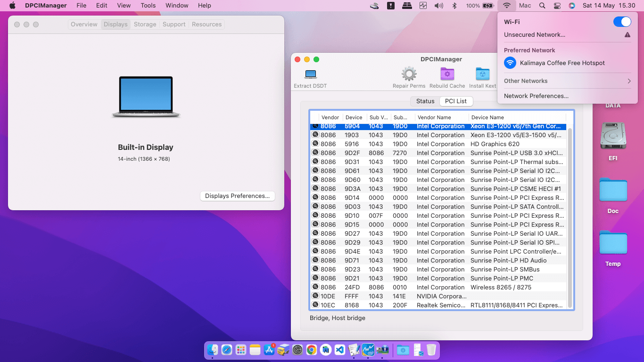Click the lookup icon on HD Graphics 620 row
Viewport: 644px width, 362px height.
click(x=315, y=143)
